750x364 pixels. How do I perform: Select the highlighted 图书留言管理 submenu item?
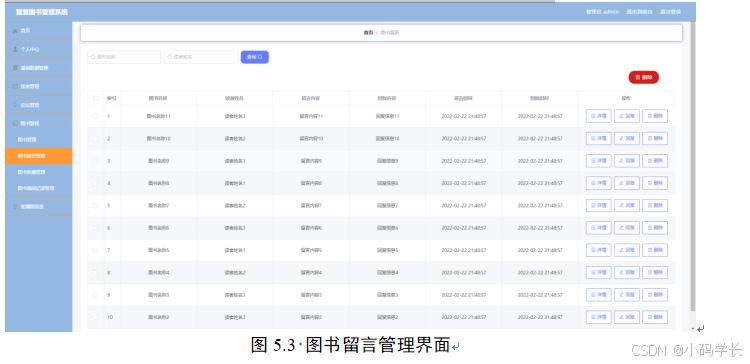point(39,156)
